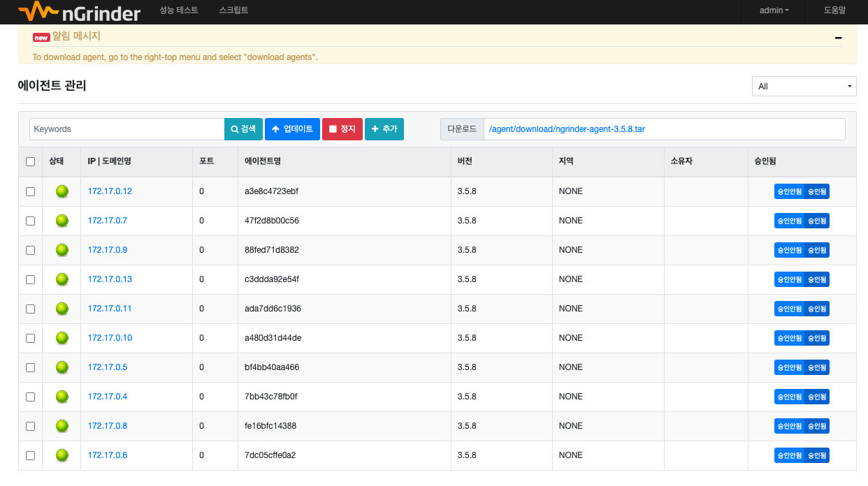Set agent 7bb43c78fb0f to 승인됨
The width and height of the screenshot is (868, 486).
point(817,397)
